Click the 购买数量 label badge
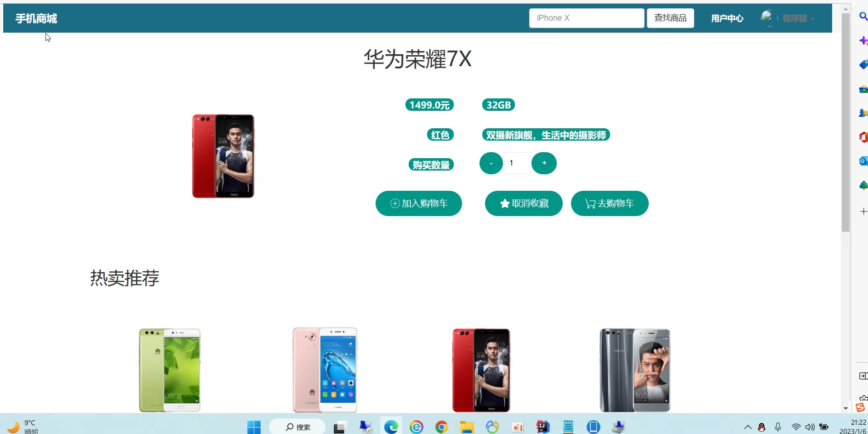Viewport: 868px width, 434px height. 431,165
